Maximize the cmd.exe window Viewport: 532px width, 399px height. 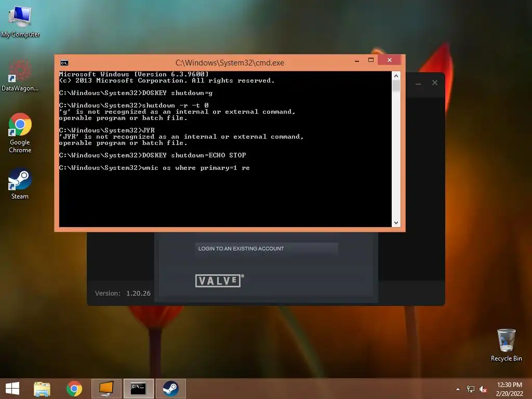tap(371, 60)
